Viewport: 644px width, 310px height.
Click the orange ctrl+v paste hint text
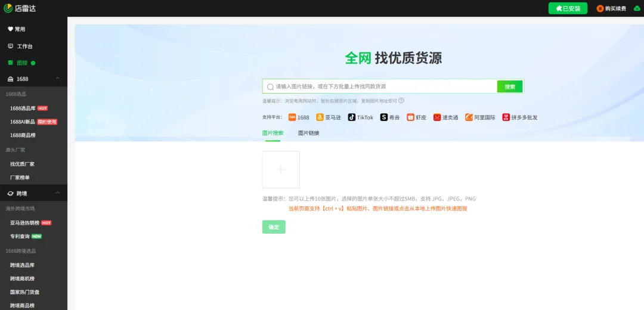[378, 209]
